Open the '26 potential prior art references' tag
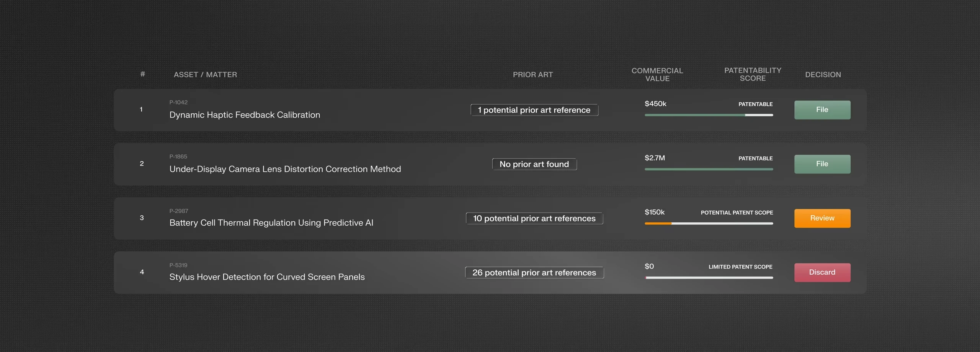980x352 pixels. point(534,273)
